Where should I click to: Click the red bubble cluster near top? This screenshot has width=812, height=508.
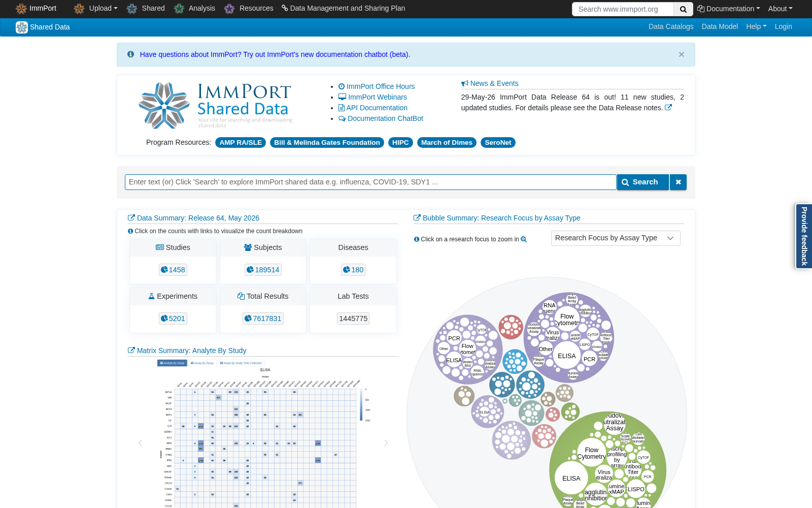511,327
